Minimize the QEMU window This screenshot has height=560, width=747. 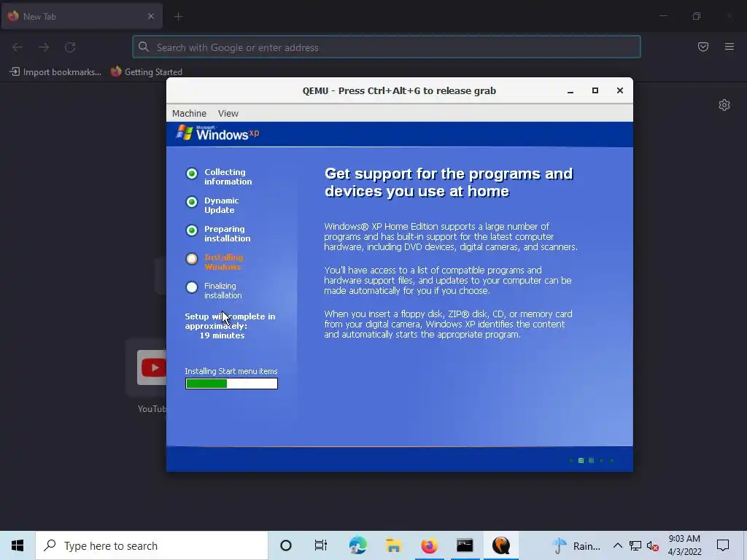click(570, 90)
